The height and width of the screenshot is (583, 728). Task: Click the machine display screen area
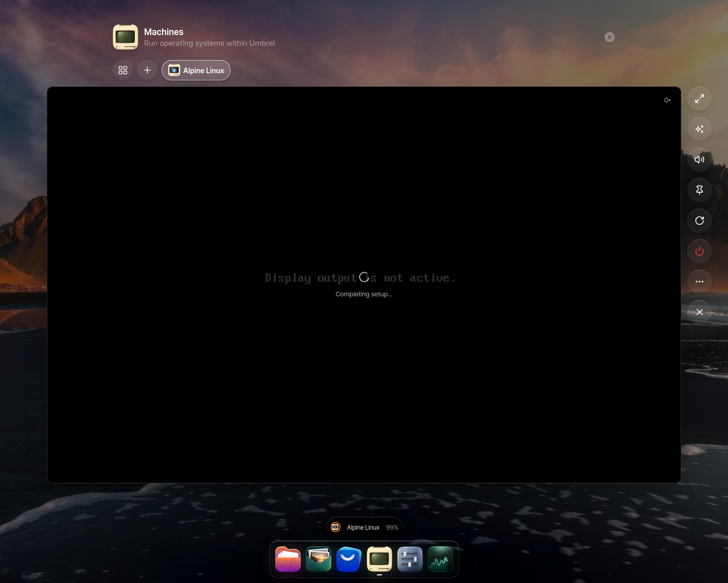pos(364,285)
